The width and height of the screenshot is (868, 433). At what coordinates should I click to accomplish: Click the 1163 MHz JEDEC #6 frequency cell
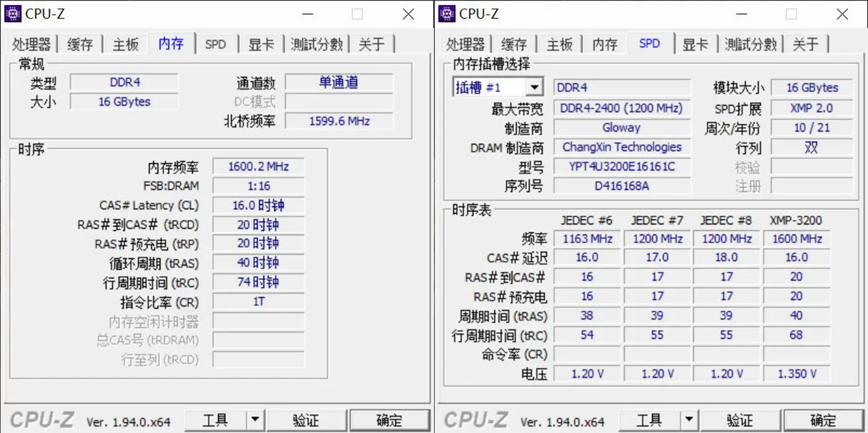click(x=587, y=238)
